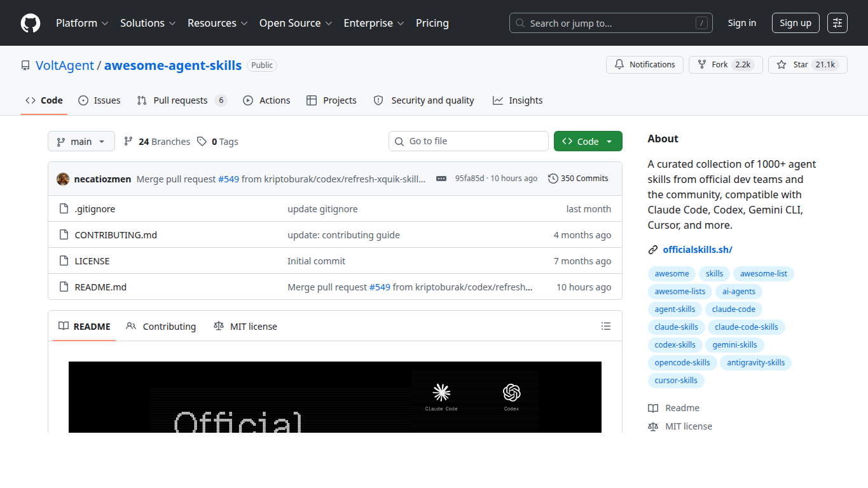Open the GitHub homepage logo
Screen dimensions: 868x488
tap(31, 23)
